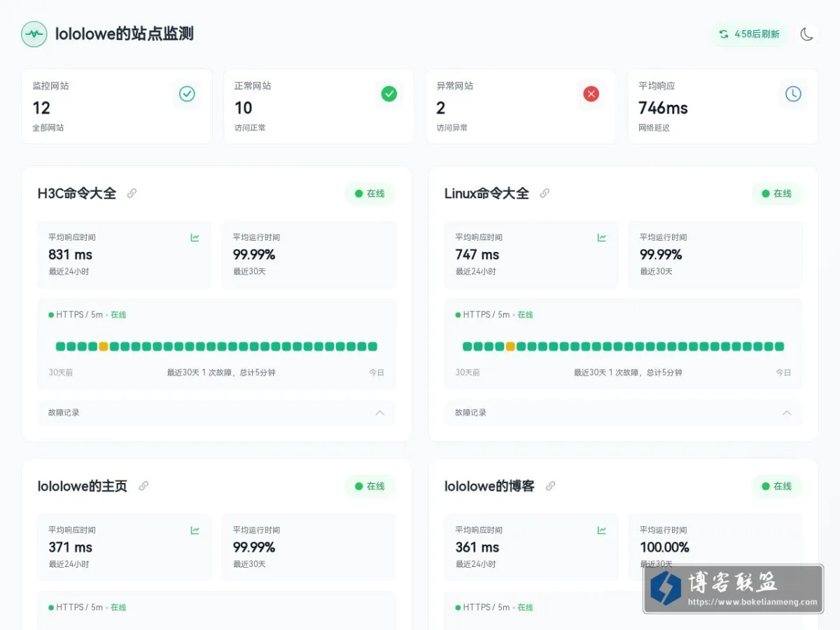
Task: Click the H3C命令大全 card title
Action: [x=77, y=194]
